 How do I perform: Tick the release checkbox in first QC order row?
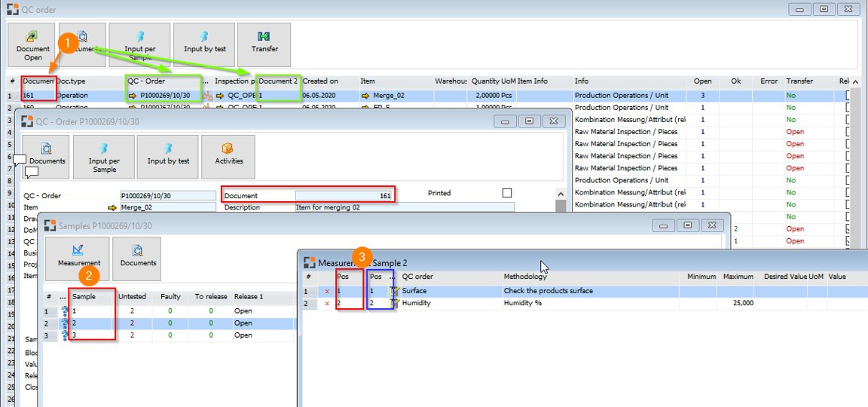coord(848,96)
